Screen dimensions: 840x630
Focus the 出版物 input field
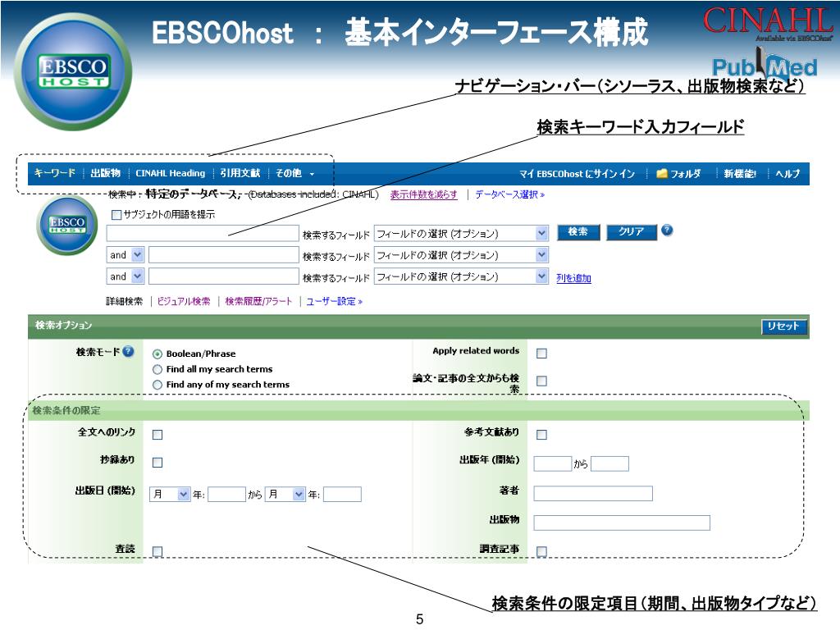[x=622, y=523]
